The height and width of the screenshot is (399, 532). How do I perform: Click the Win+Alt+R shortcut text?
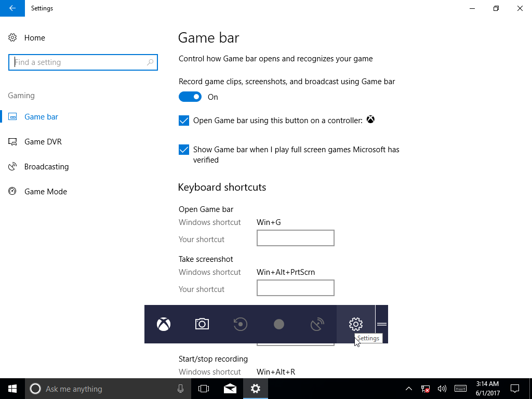tap(276, 372)
